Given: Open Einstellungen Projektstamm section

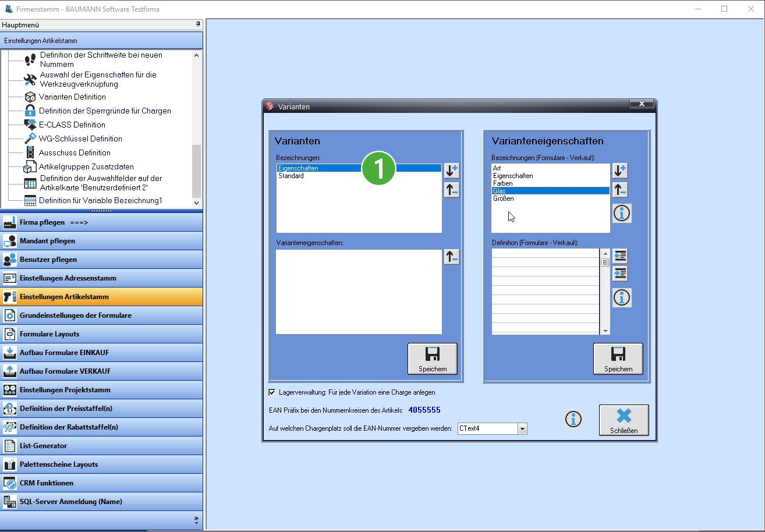Looking at the screenshot, I should (102, 390).
